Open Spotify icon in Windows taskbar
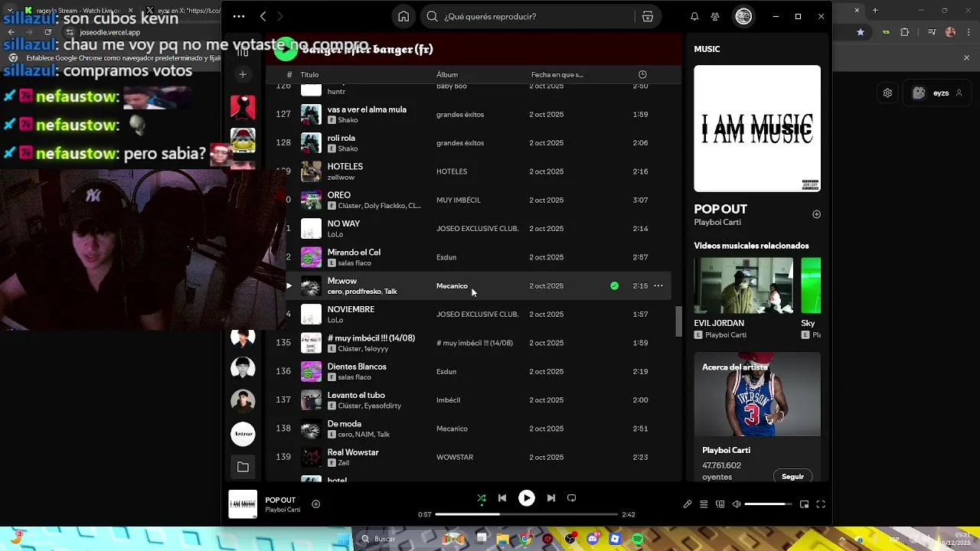980x551 pixels. (x=638, y=539)
